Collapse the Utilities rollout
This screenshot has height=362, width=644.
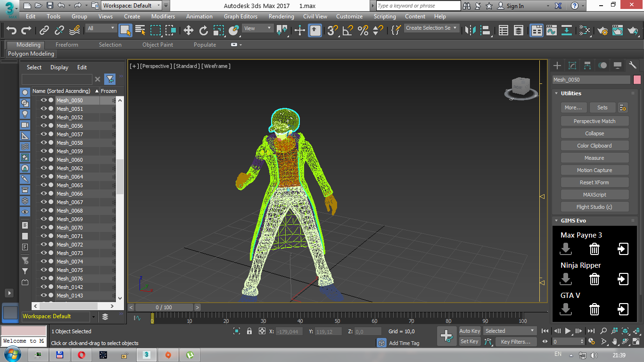point(571,93)
